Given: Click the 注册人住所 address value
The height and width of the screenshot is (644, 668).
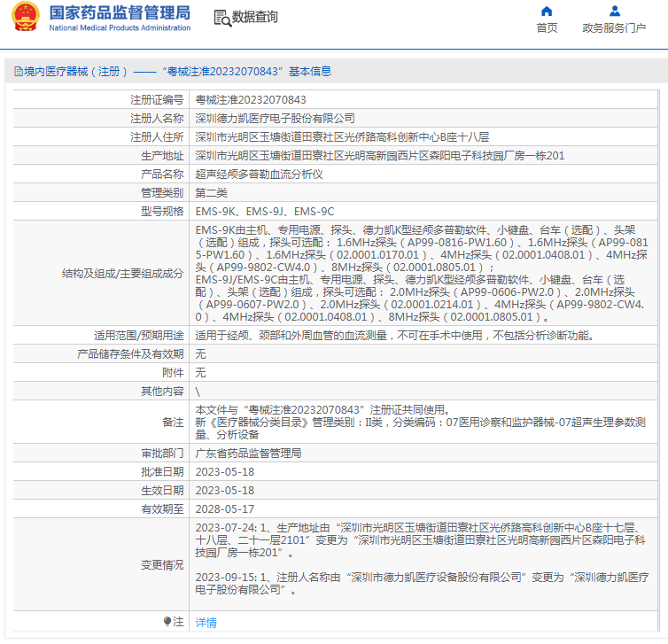Looking at the screenshot, I should (x=342, y=136).
